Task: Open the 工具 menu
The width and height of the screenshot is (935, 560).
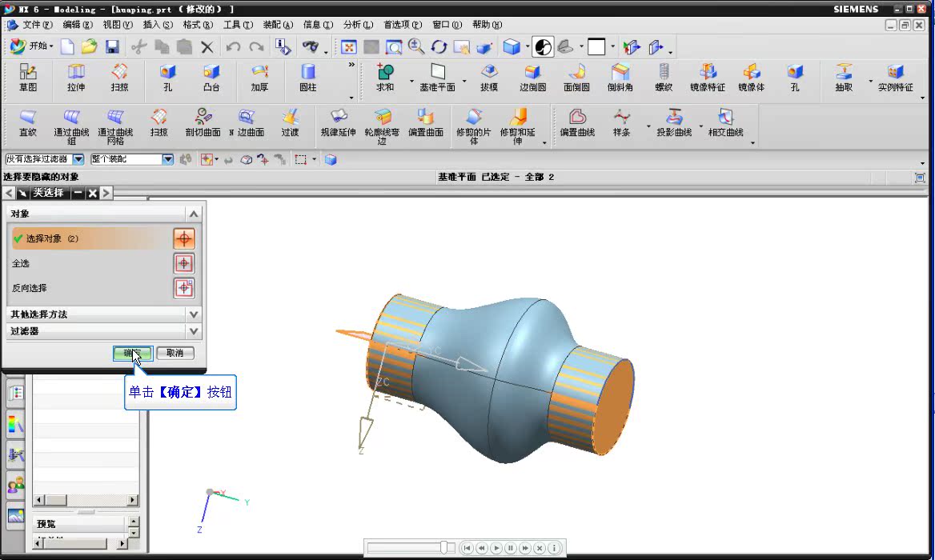Action: [238, 25]
